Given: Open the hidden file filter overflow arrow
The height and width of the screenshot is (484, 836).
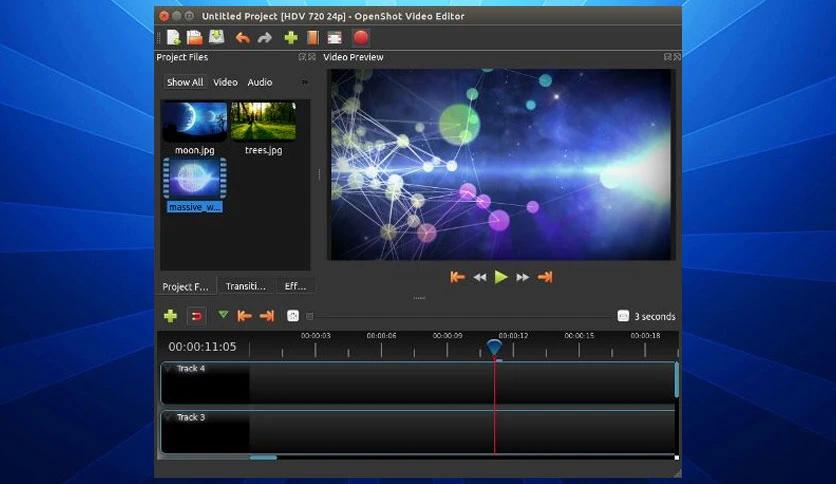Looking at the screenshot, I should pyautogui.click(x=305, y=82).
